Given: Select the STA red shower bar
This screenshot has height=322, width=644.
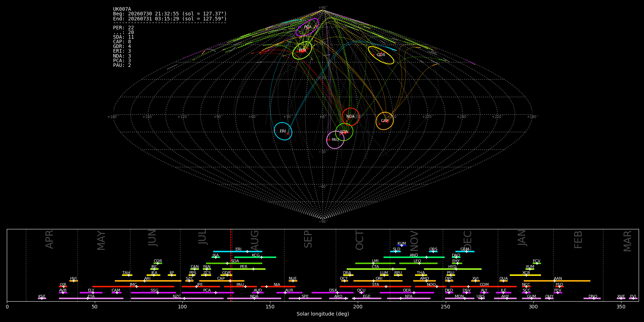Looking at the screenshot, I should 375,287.
